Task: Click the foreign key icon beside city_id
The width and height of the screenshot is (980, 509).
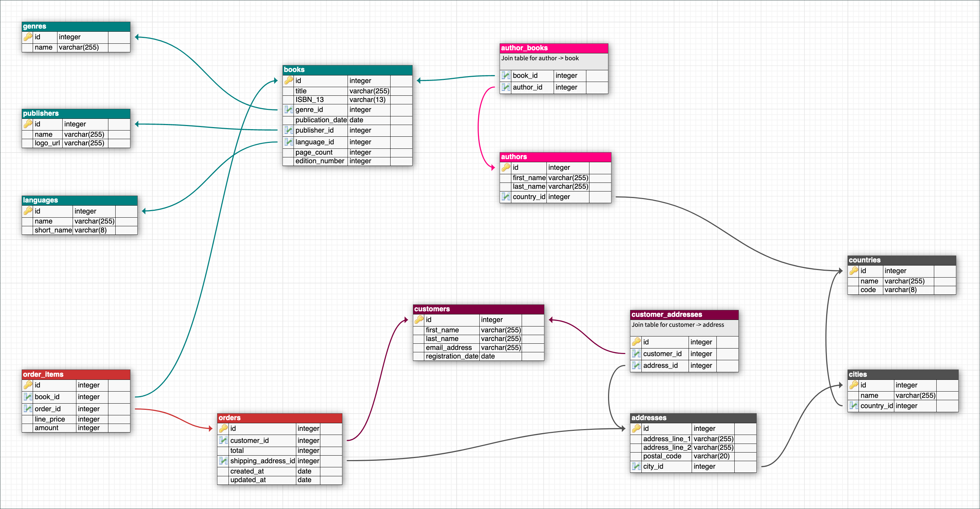Action: 636,466
